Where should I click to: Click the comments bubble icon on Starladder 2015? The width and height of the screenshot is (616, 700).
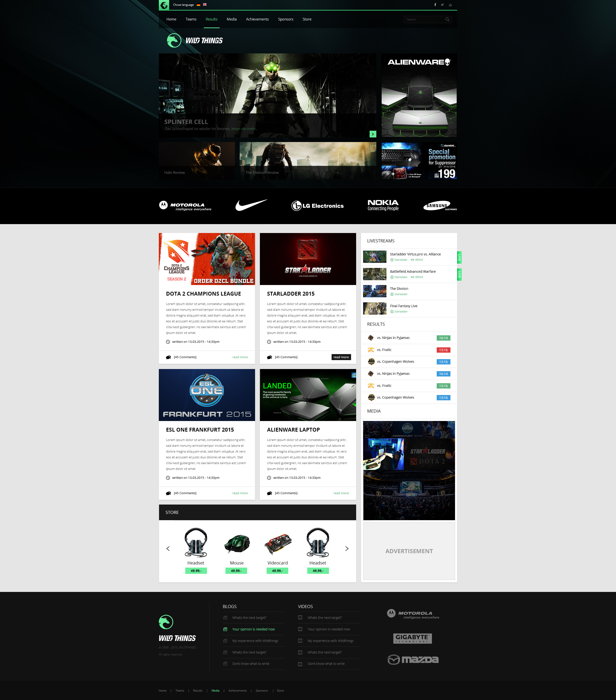269,357
